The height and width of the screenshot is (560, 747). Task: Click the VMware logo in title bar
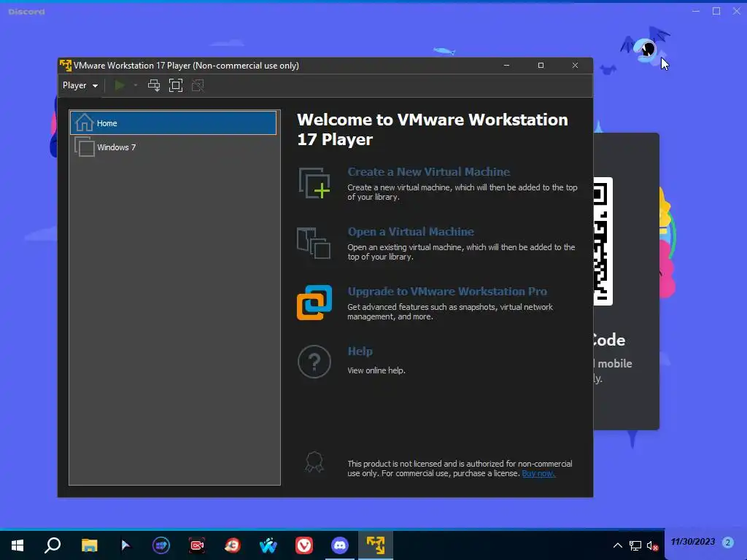66,65
